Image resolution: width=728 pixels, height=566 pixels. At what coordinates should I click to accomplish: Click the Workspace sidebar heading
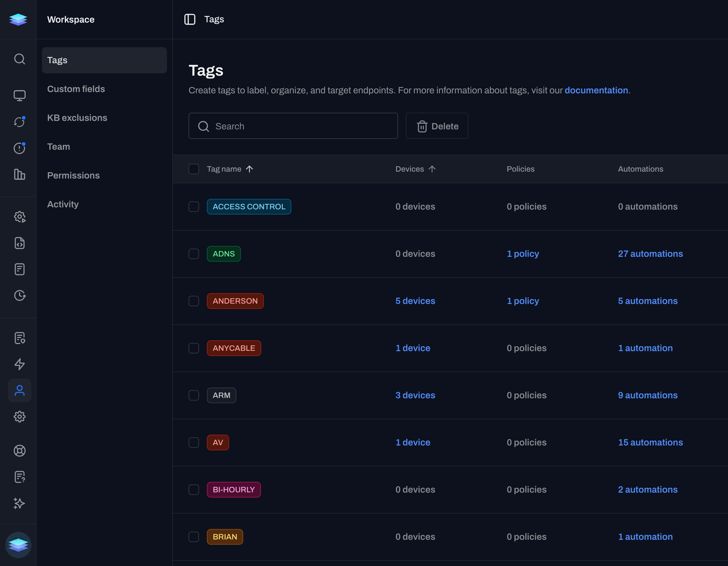71,19
